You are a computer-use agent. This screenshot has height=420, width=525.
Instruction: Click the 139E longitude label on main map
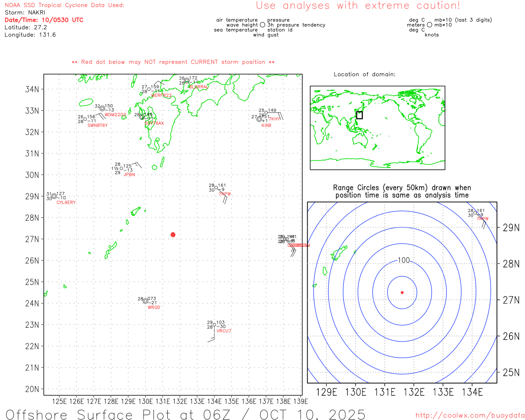pyautogui.click(x=301, y=401)
